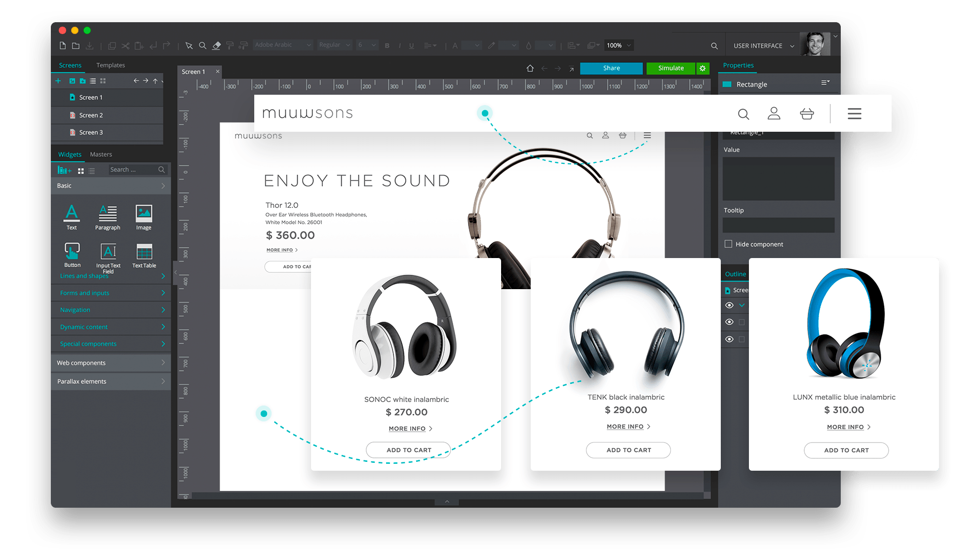This screenshot has height=560, width=978.
Task: Switch to the Templates tab
Action: click(111, 65)
